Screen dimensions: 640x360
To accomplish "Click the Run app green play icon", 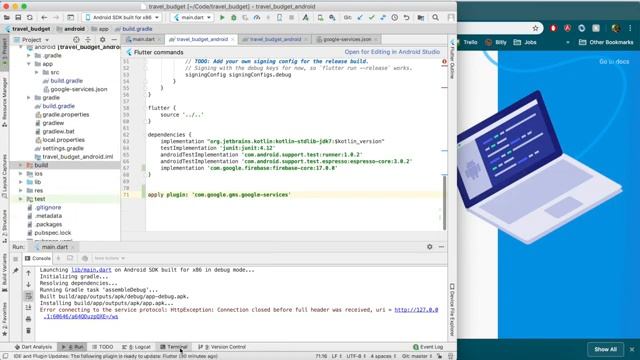I will tap(222, 18).
